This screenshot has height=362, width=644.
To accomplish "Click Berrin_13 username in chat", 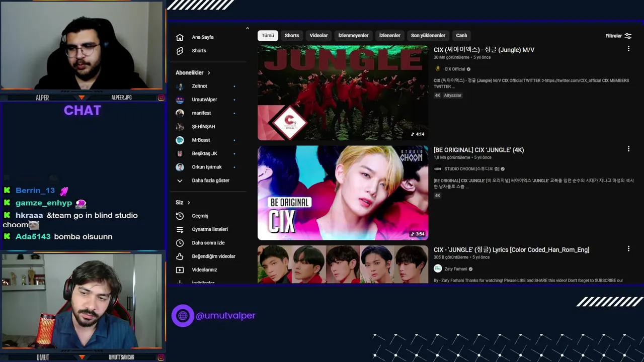I will 35,191.
